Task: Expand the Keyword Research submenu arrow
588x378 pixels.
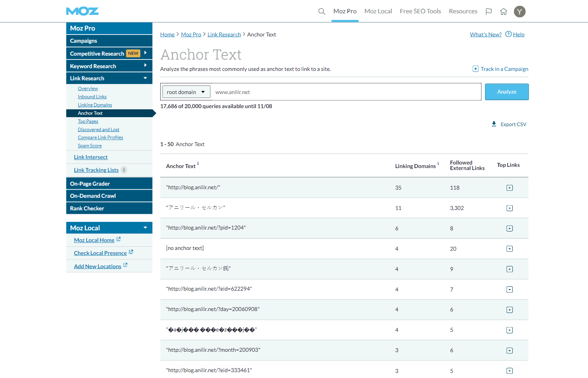Action: 145,65
